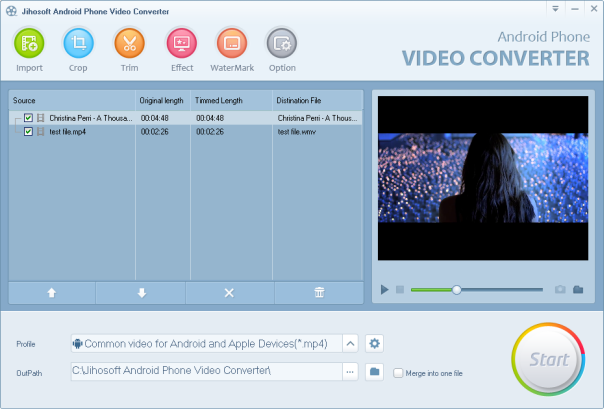The height and width of the screenshot is (409, 604).
Task: Clear list with trash can button
Action: (319, 293)
